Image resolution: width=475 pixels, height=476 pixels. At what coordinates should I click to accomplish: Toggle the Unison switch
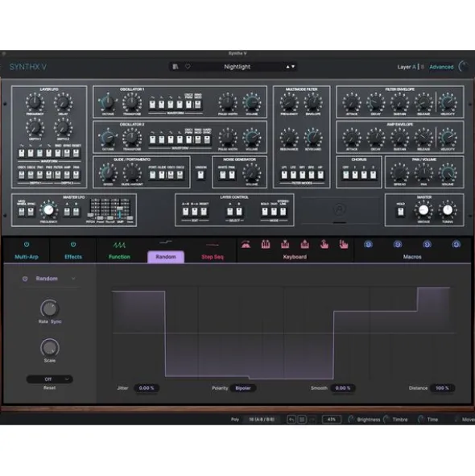tap(200, 175)
